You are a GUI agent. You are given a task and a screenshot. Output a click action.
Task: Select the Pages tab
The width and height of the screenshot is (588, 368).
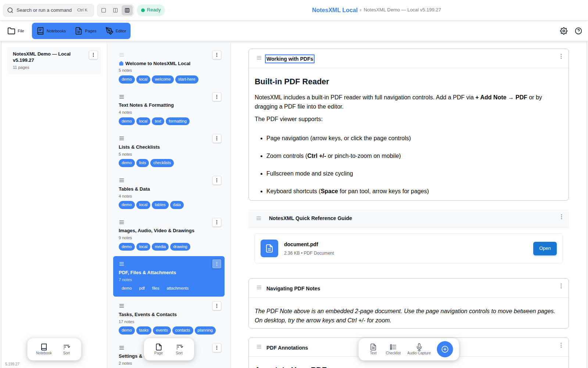tap(86, 31)
